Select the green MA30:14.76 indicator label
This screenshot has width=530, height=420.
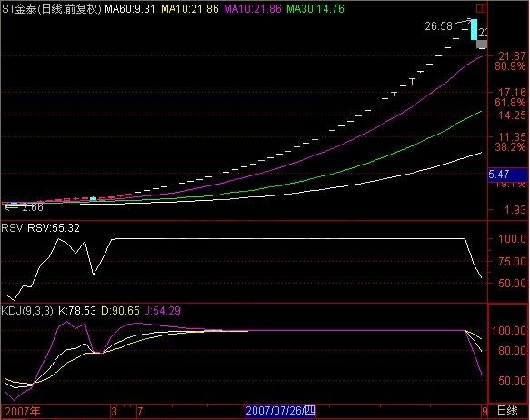click(x=315, y=9)
